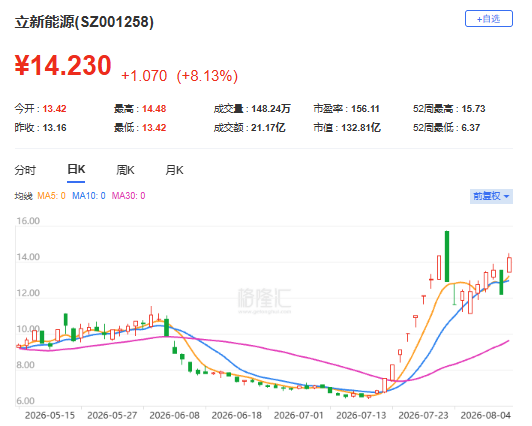Click the 2026-07-23 date axis label
The image size is (532, 426).
pos(423,415)
